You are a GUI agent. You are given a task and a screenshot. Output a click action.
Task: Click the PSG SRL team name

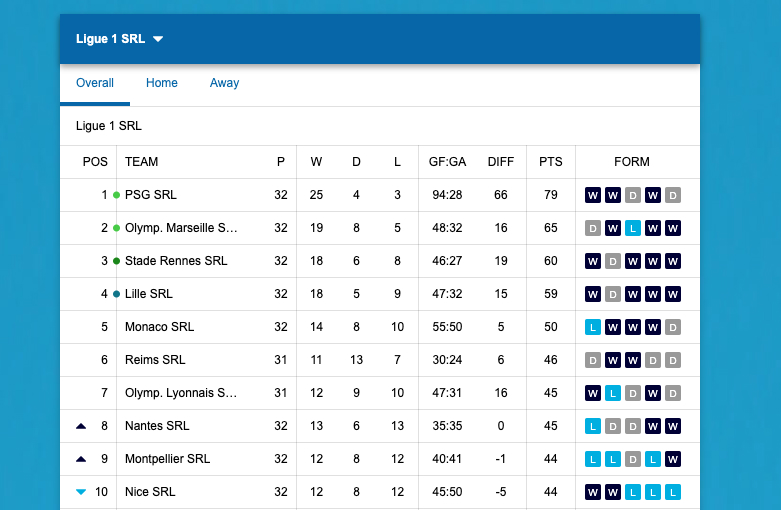[x=150, y=195]
